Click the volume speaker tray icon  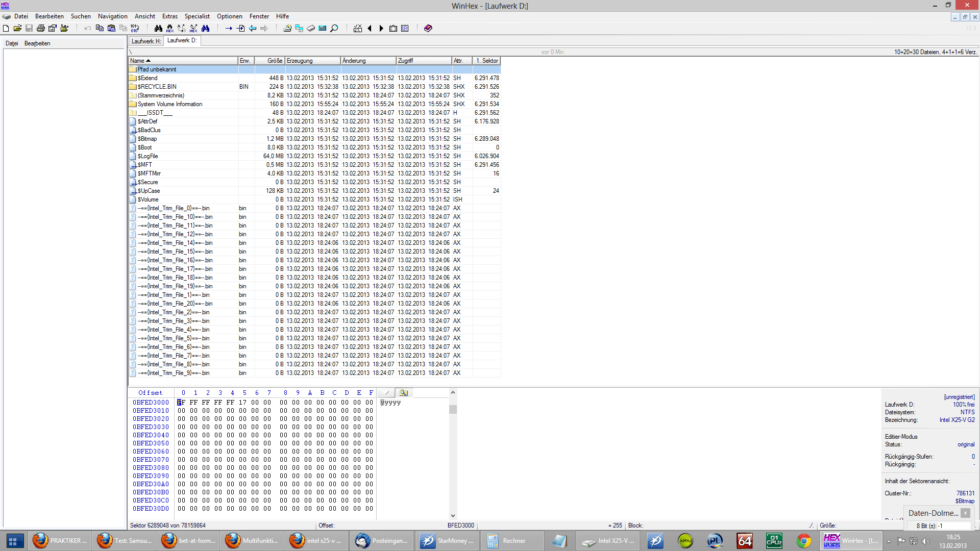(926, 541)
